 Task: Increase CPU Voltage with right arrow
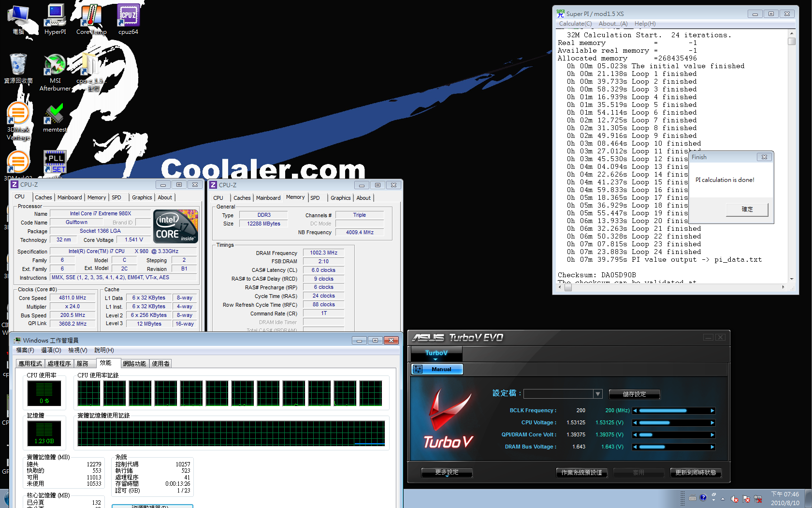712,423
